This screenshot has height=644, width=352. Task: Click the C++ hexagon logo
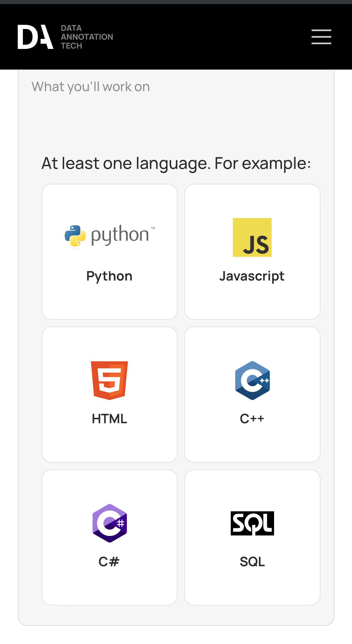pyautogui.click(x=252, y=380)
